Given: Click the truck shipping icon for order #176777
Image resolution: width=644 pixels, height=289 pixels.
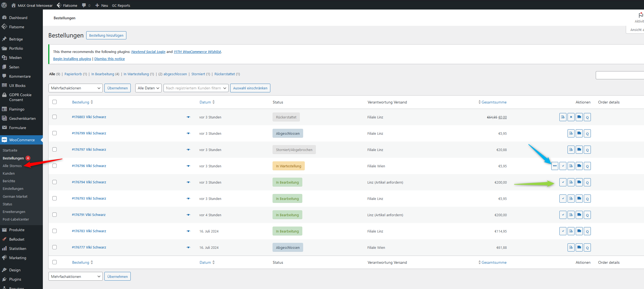Looking at the screenshot, I should [x=579, y=247].
